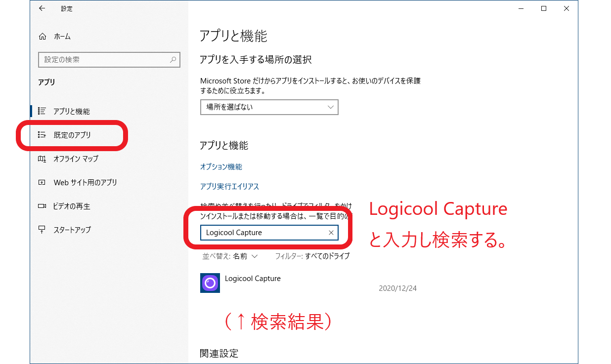
Task: Click the アプリを入手する場所の選択 heading
Action: click(256, 60)
